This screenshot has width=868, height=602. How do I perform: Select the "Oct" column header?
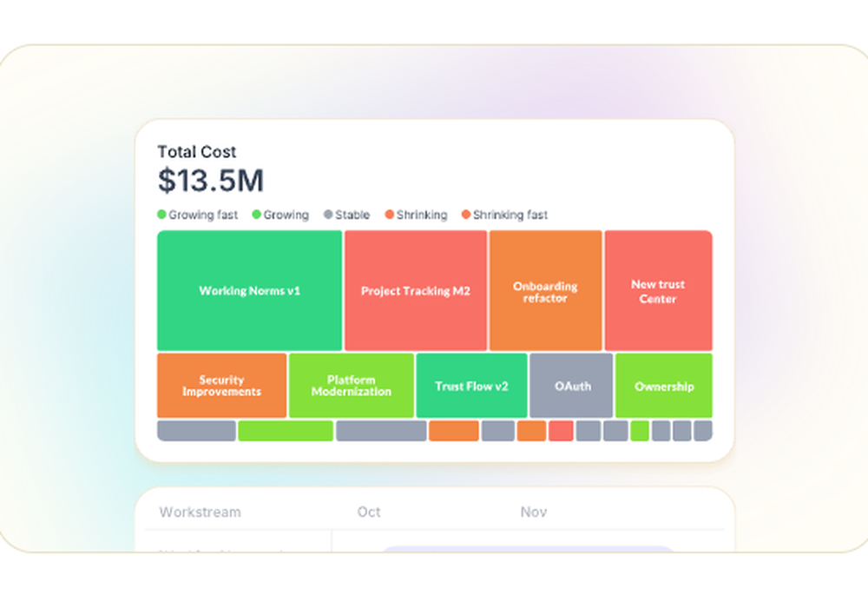pyautogui.click(x=368, y=512)
